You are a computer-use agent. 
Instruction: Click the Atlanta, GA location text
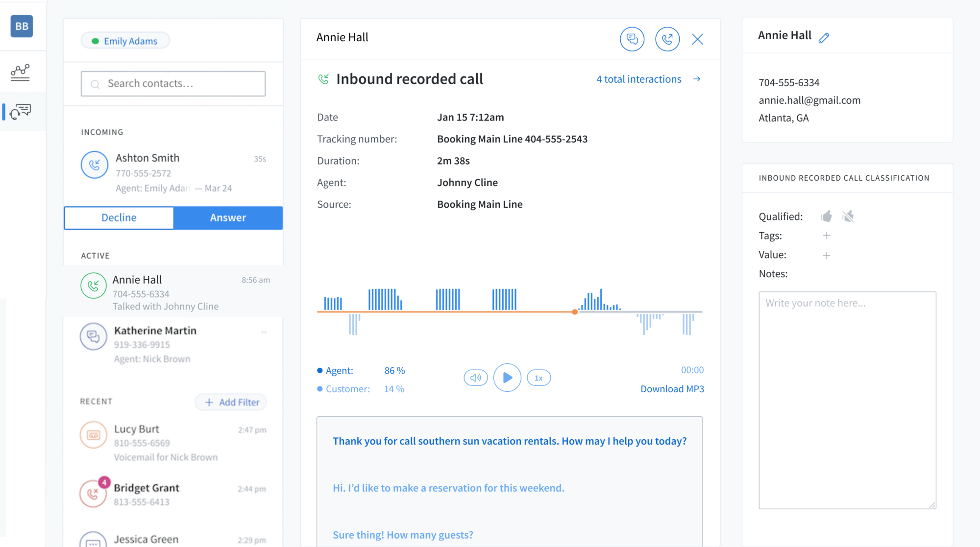784,118
